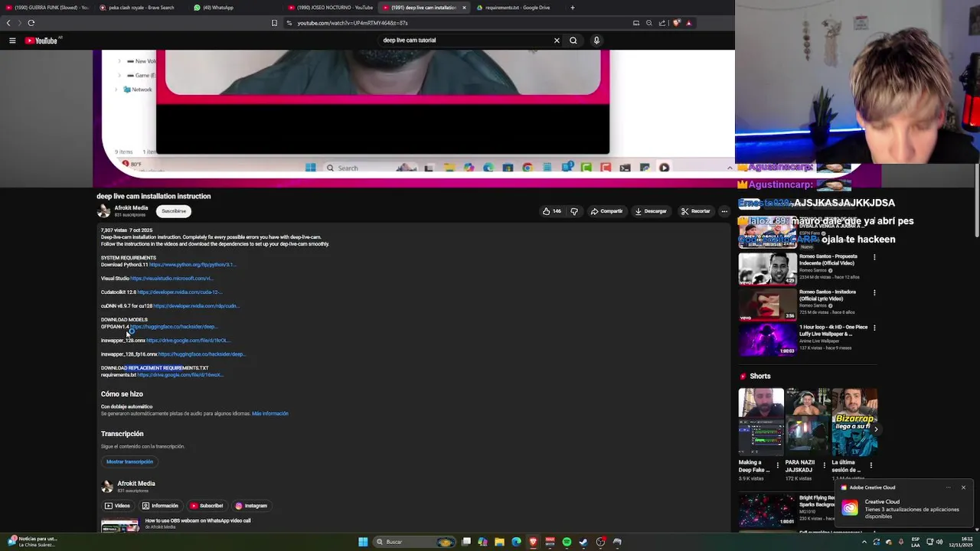Switch to requirements.txt Google Drive tab
Viewport: 980px width, 551px height.
[518, 8]
